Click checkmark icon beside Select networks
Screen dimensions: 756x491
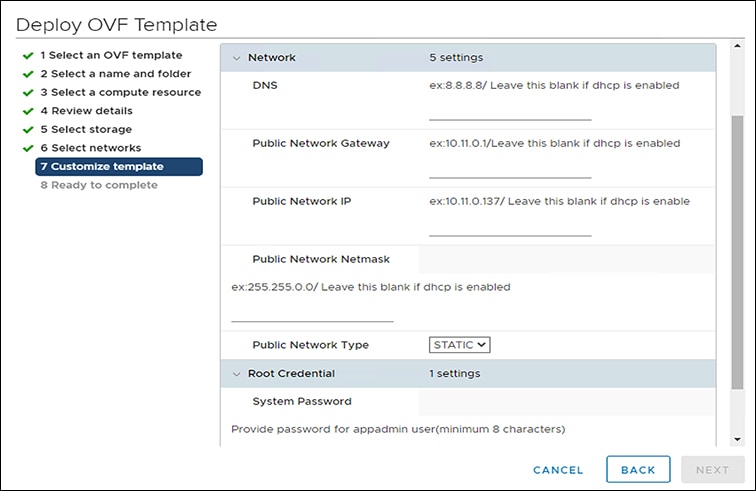[27, 148]
